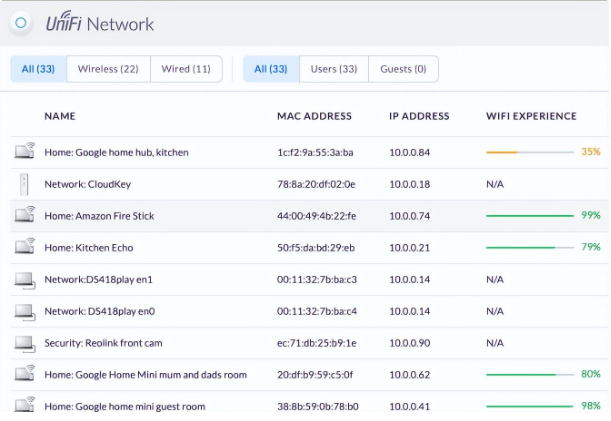
Task: Click MAC address 00:11:32:7b:ba:c4
Action: [317, 311]
